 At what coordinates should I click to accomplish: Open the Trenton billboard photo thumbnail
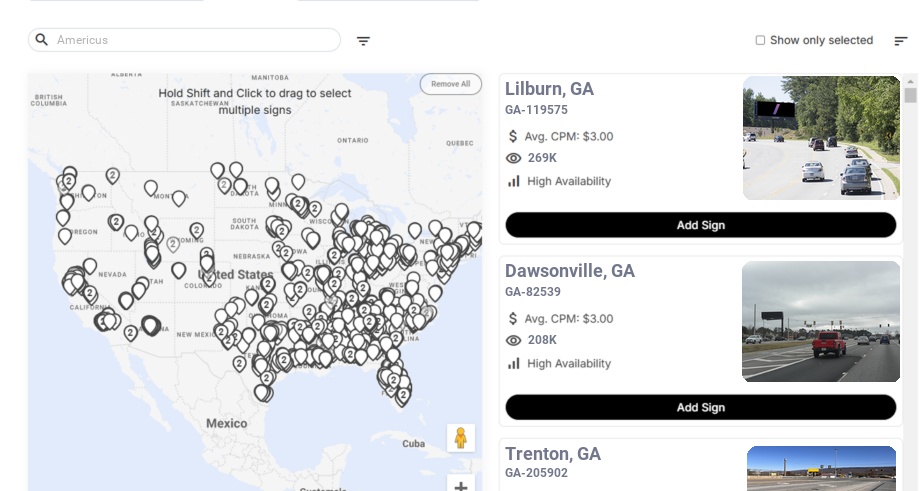(821, 468)
